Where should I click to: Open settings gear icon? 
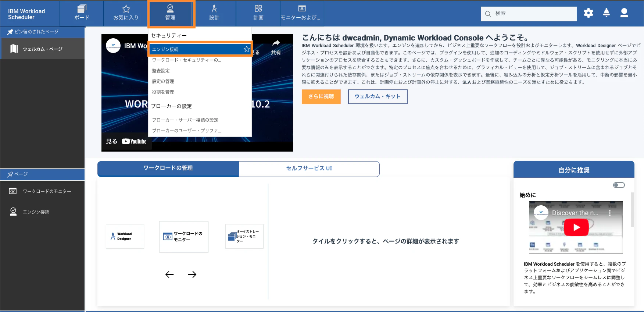pos(588,13)
